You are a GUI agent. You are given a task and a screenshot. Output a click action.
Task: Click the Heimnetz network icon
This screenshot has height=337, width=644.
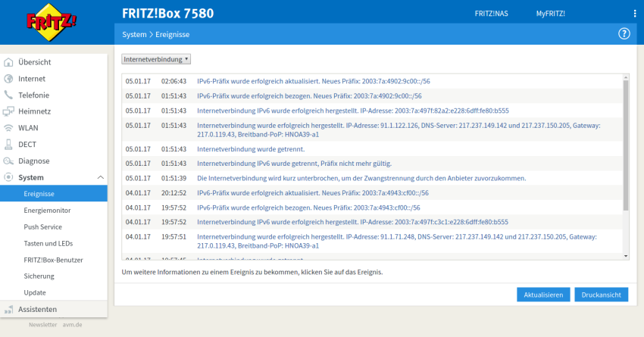tap(9, 111)
